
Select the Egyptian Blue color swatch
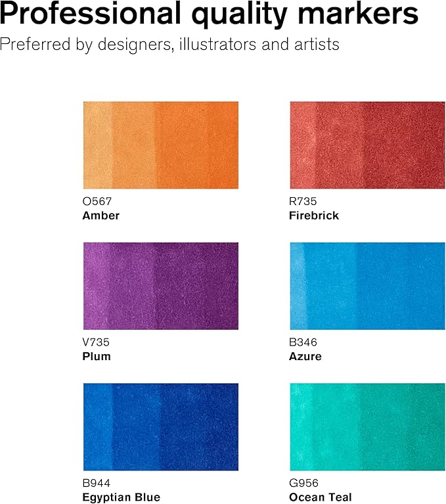click(x=160, y=426)
